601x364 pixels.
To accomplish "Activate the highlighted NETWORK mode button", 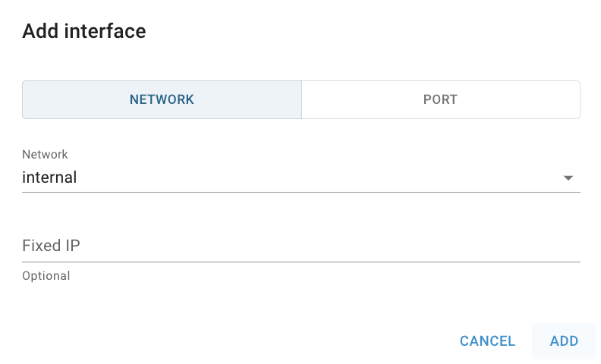I will [162, 99].
